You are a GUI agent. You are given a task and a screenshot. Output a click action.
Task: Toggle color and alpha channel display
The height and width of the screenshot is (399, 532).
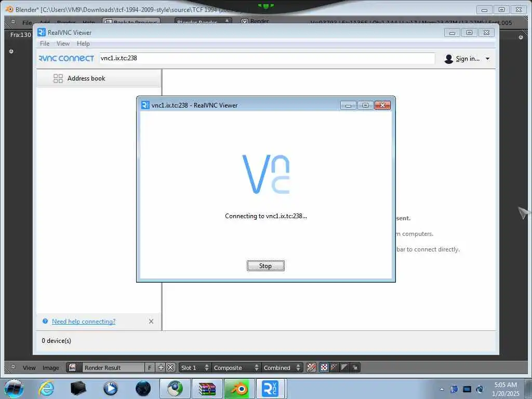coord(311,367)
